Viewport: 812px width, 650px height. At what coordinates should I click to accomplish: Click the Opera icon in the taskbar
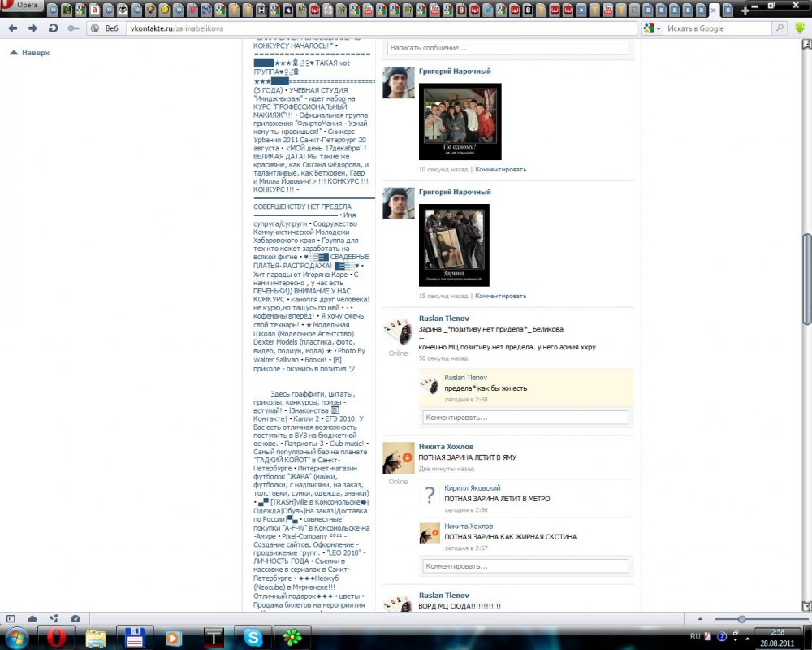click(57, 638)
